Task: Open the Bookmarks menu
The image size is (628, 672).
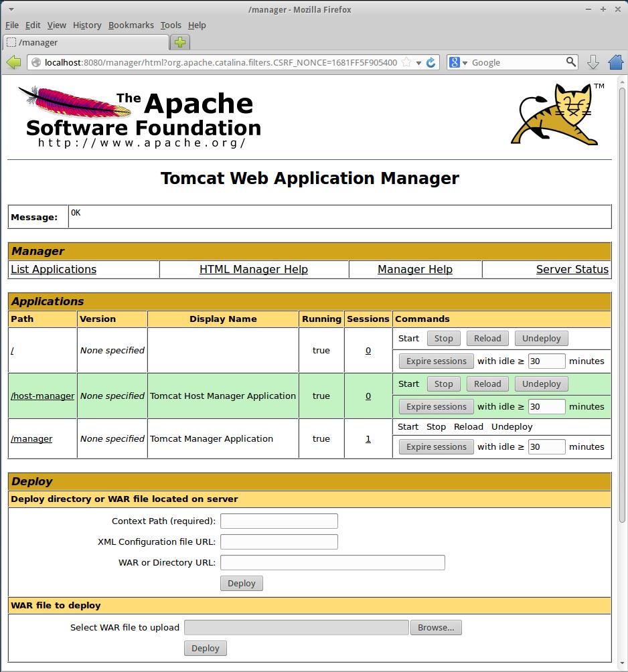Action: click(x=131, y=25)
